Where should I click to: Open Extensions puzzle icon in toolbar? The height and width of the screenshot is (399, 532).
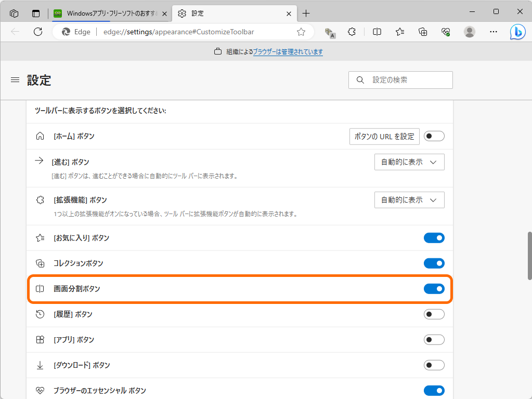pos(352,32)
